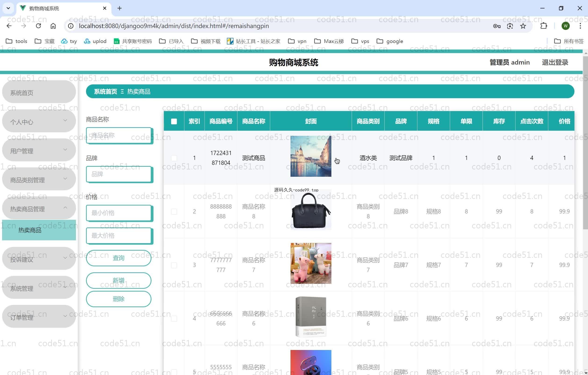The height and width of the screenshot is (375, 588).
Task: Open the 站长工具 - 站长之家 bookmark
Action: [254, 41]
